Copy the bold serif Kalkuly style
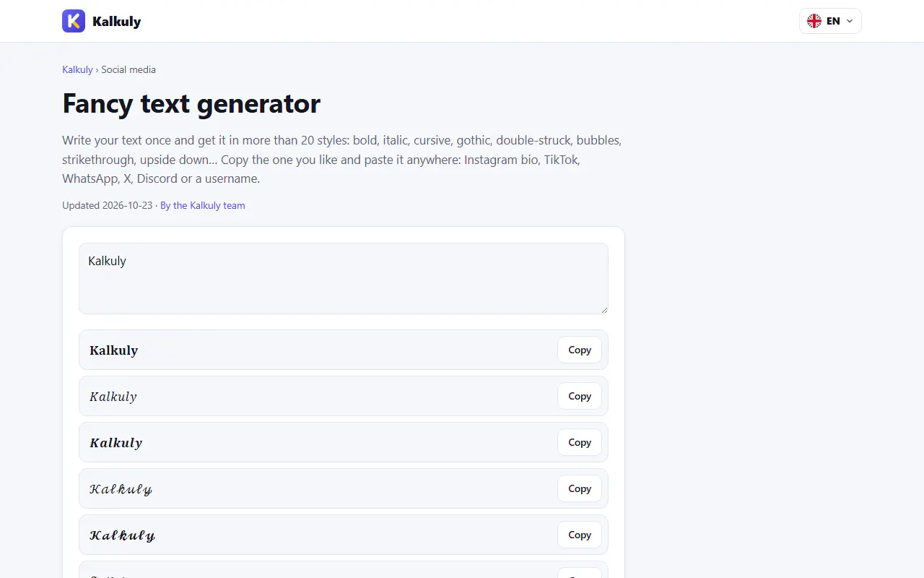The image size is (924, 578). (580, 350)
